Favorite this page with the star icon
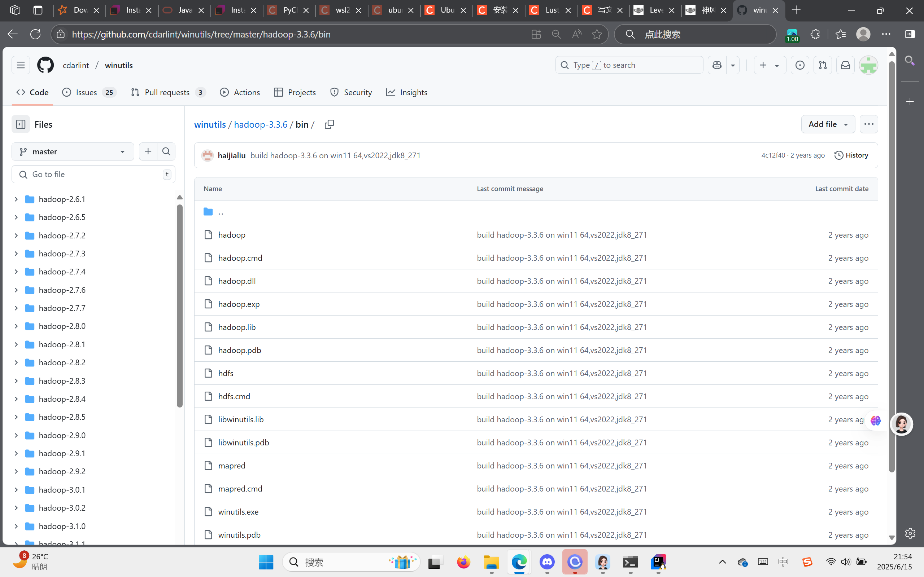924x577 pixels. point(596,34)
